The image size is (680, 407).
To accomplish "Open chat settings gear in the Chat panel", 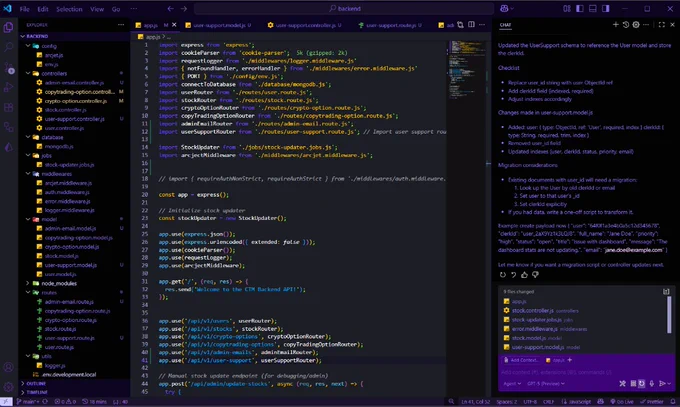I will [x=636, y=25].
